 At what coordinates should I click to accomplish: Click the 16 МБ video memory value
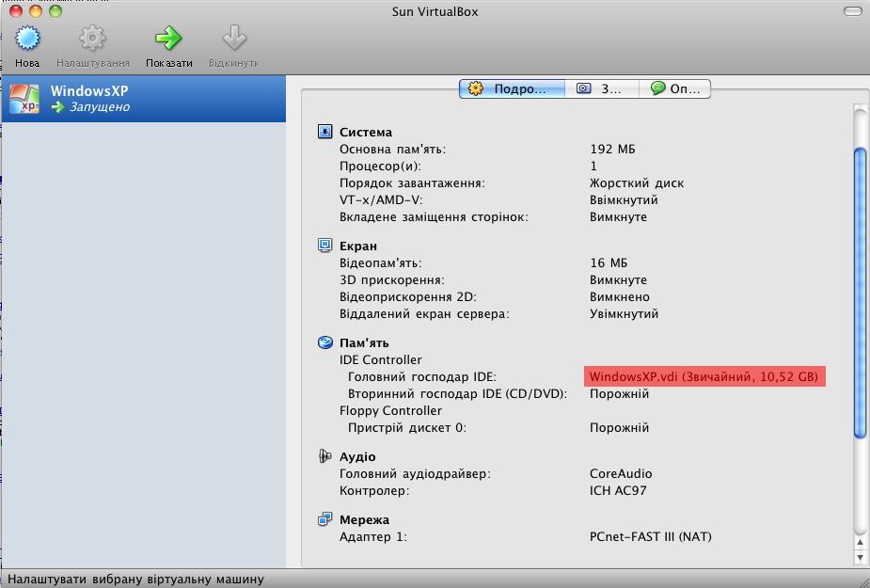609,263
